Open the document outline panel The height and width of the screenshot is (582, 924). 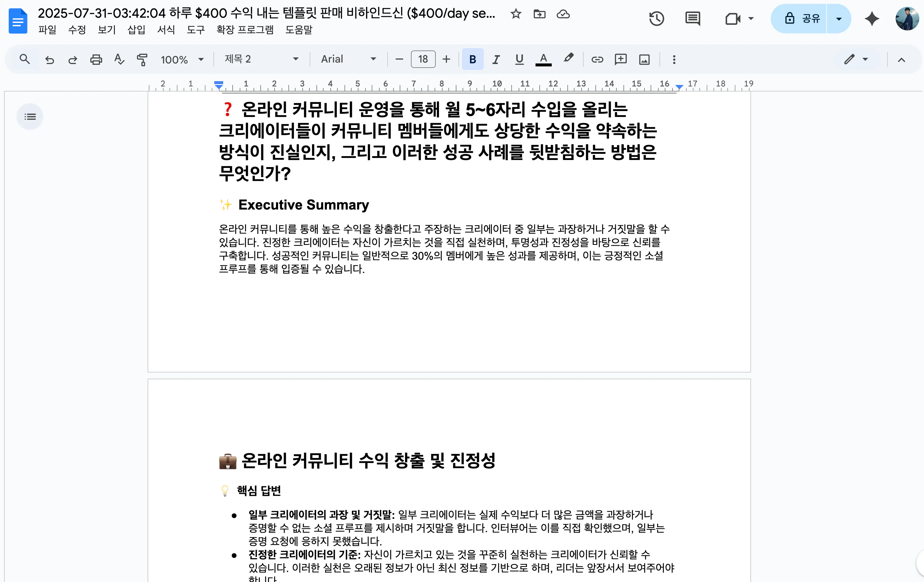(x=30, y=116)
